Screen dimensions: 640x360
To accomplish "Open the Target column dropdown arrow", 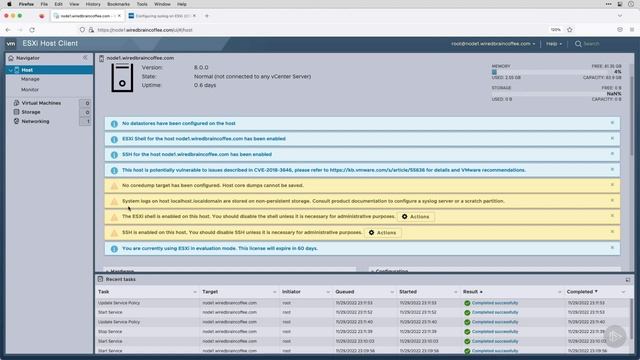I will click(x=274, y=292).
